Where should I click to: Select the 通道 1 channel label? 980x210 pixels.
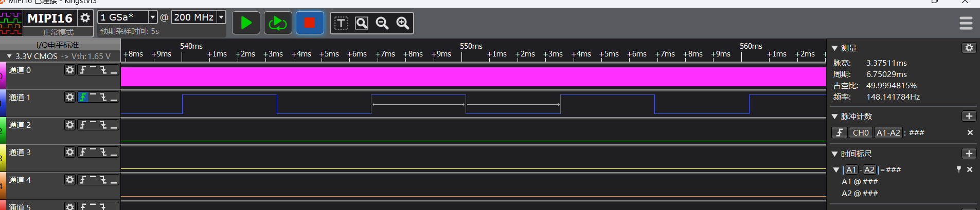pos(20,97)
